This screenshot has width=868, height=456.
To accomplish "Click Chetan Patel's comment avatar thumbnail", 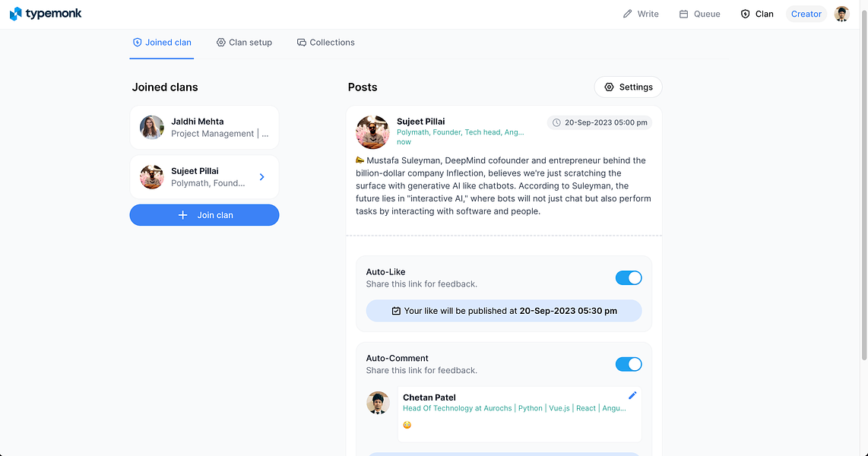I will (378, 403).
